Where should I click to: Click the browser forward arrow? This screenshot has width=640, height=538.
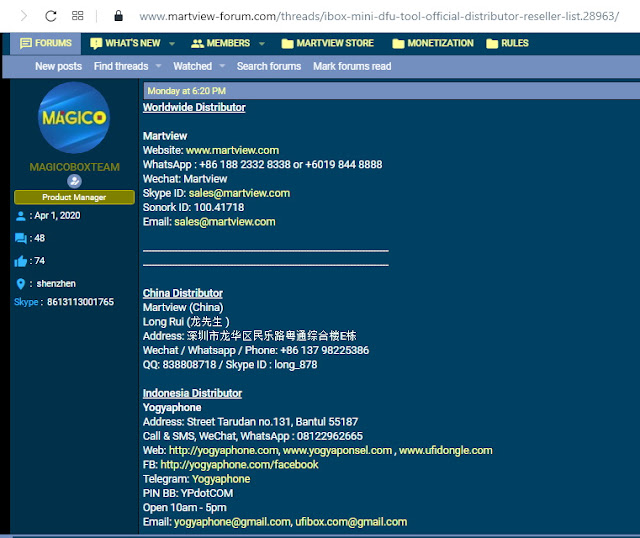[x=24, y=16]
